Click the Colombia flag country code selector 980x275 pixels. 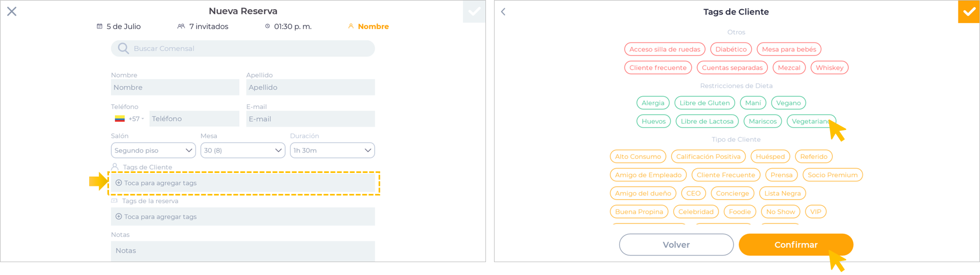point(129,119)
